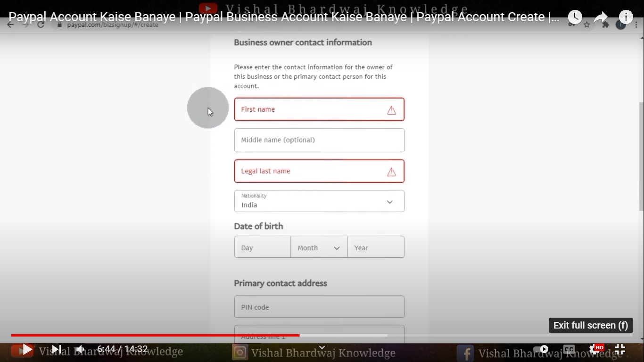Click the Middle name (optional) field
This screenshot has width=644, height=362.
point(319,140)
